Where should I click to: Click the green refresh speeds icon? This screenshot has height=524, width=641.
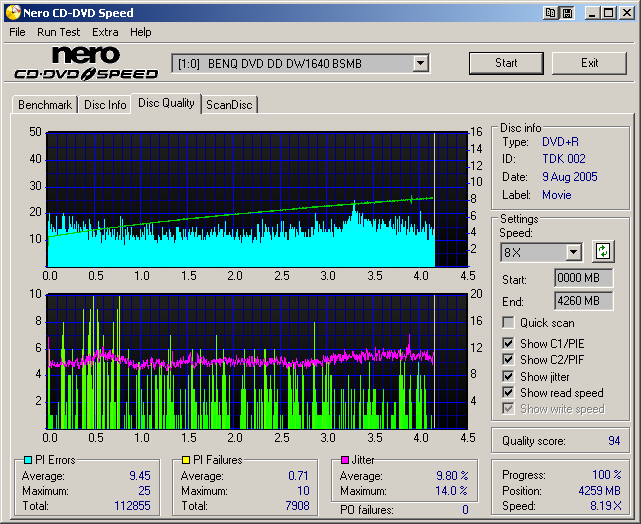603,251
